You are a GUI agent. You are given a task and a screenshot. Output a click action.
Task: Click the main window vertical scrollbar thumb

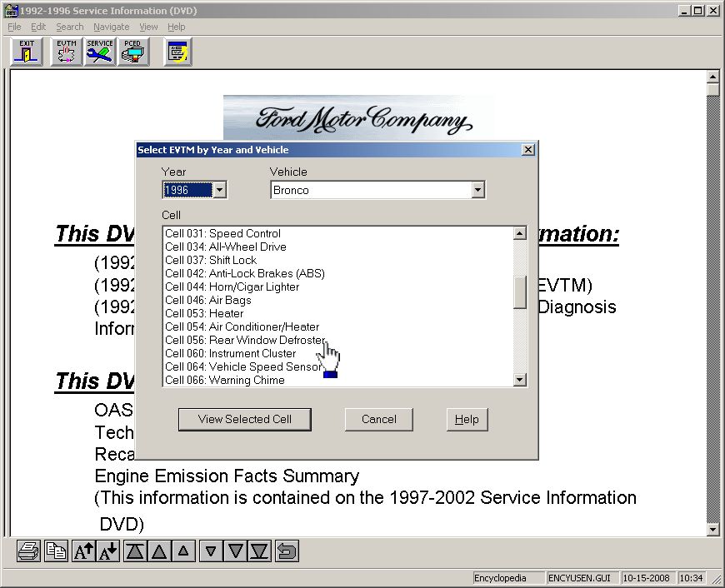(713, 90)
